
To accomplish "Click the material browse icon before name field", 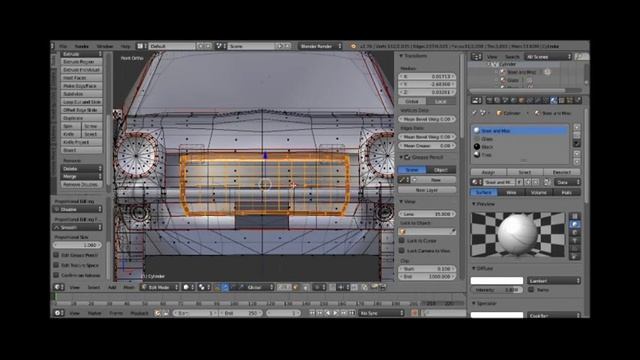I will coord(476,182).
